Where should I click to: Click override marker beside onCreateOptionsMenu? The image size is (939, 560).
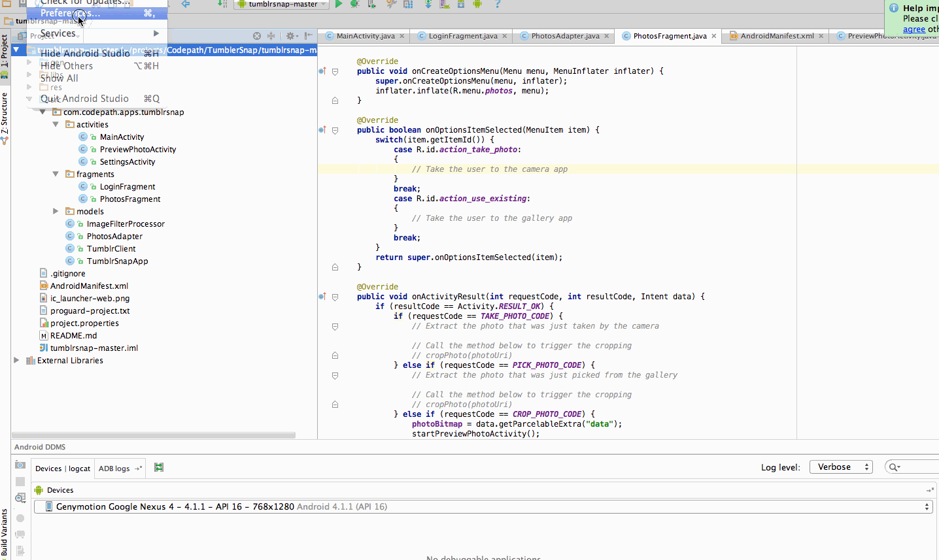point(322,71)
